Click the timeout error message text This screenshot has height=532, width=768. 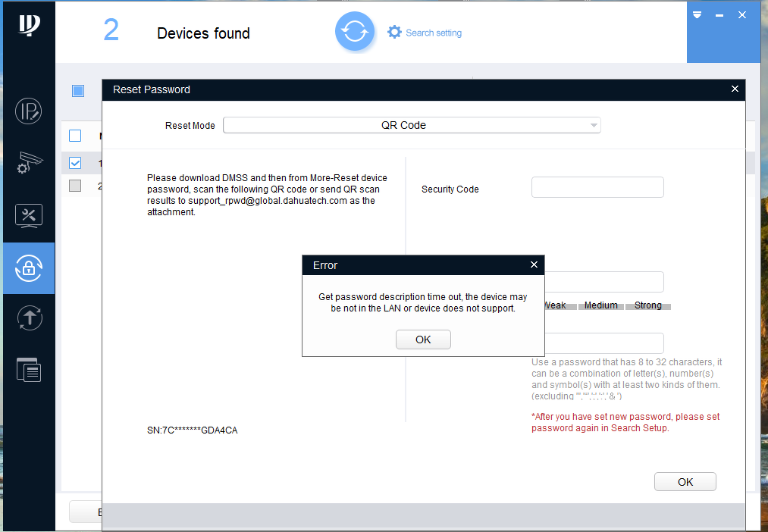coord(423,302)
